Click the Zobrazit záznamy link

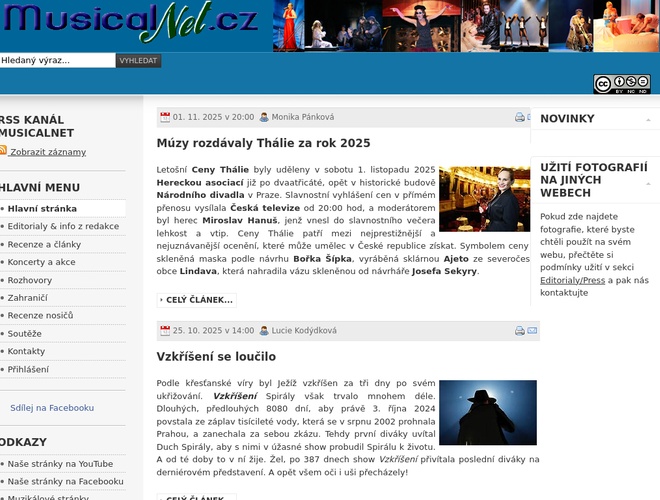point(48,152)
